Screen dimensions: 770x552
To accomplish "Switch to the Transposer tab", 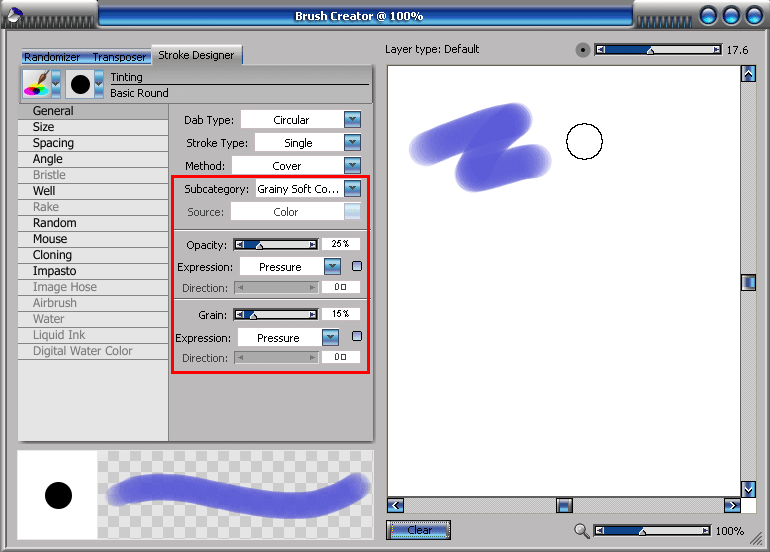I will point(119,57).
